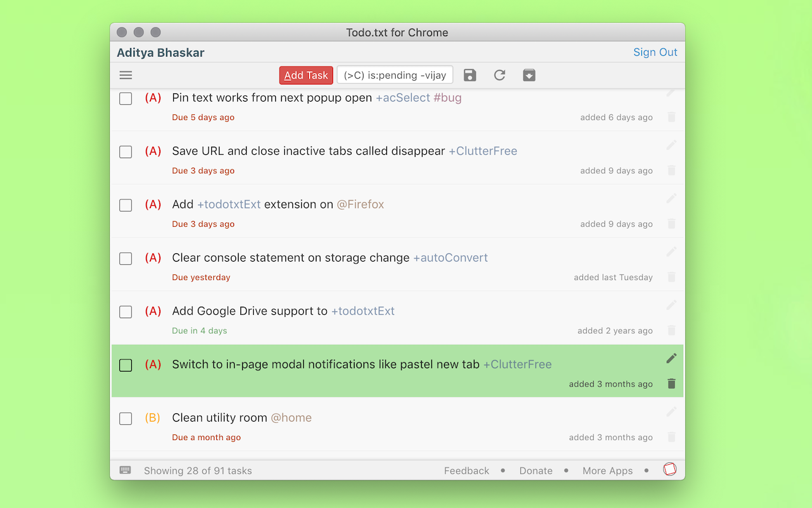Click the Donate link
Image resolution: width=812 pixels, height=508 pixels.
click(x=535, y=471)
